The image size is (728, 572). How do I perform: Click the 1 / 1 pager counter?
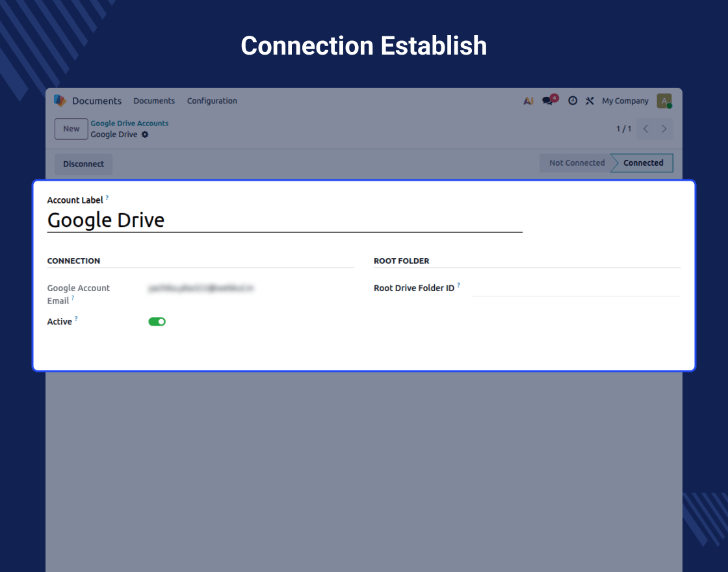[623, 129]
